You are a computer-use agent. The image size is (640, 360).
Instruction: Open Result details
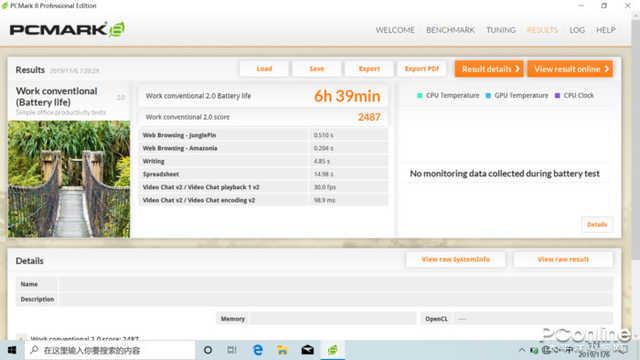point(489,69)
